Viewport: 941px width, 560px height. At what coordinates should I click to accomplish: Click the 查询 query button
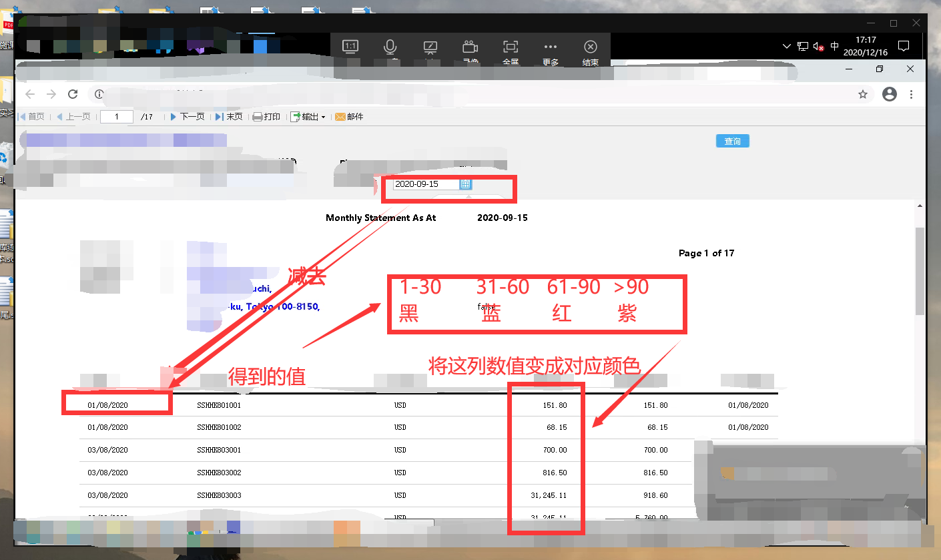(733, 142)
